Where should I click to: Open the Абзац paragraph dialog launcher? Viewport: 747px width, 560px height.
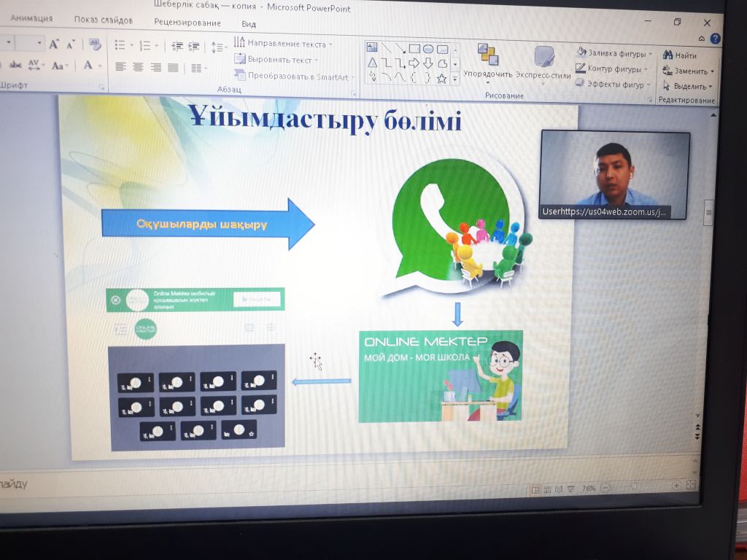(354, 94)
